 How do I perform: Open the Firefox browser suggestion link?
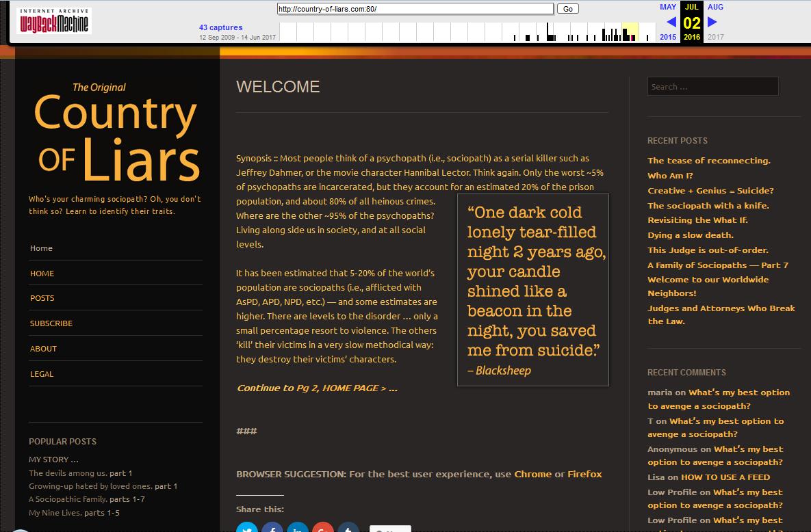click(584, 474)
